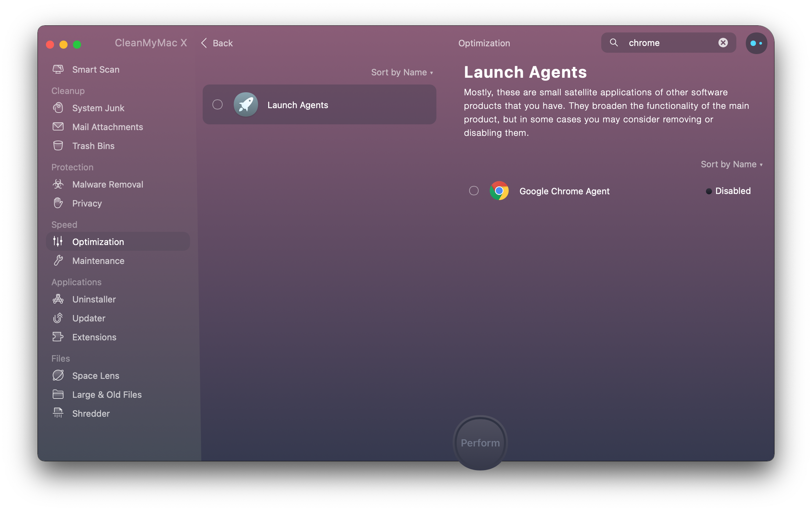Click the CleanMyMac X user avatar icon
The image size is (812, 511).
[755, 43]
